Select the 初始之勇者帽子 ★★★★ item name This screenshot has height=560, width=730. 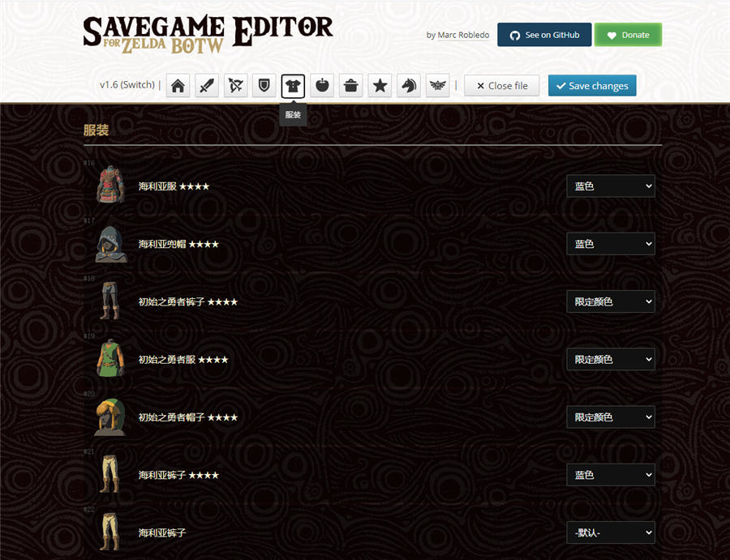[187, 417]
